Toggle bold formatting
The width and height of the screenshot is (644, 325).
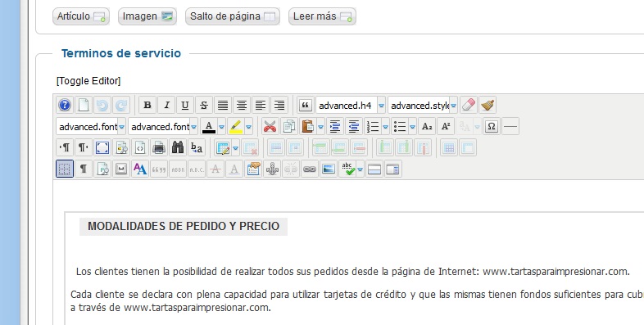coord(147,106)
